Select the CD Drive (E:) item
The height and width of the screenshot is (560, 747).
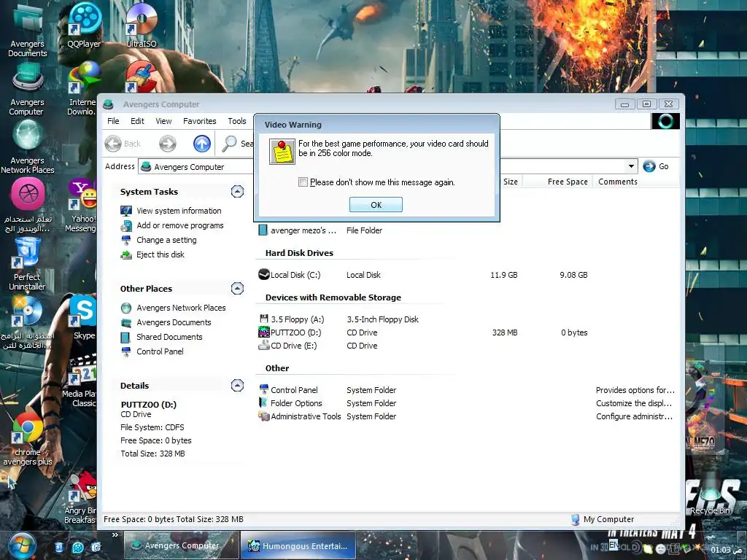(287, 346)
